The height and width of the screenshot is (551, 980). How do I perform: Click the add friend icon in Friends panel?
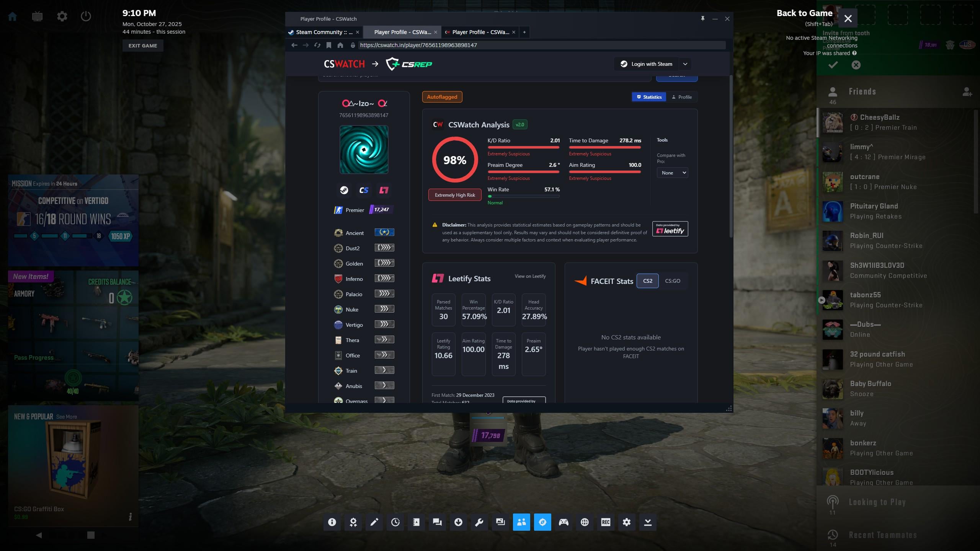(967, 92)
